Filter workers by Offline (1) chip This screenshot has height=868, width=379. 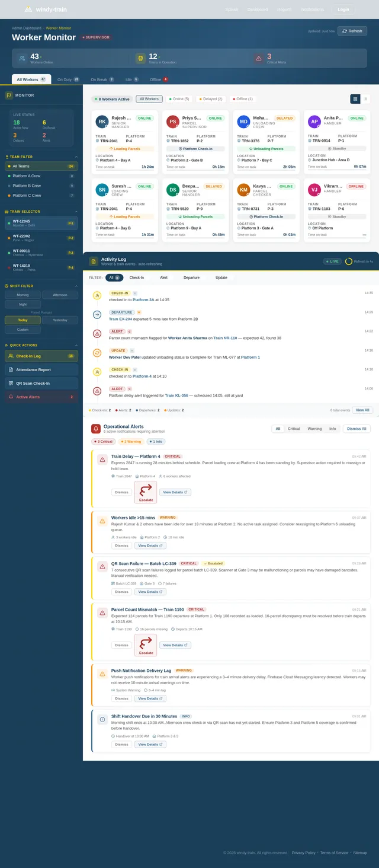[242, 99]
